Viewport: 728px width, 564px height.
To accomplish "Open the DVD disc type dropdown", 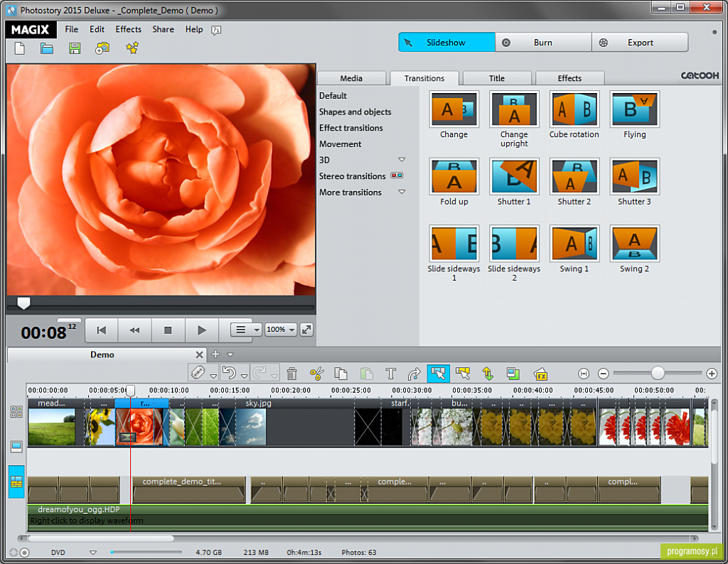I will 93,553.
